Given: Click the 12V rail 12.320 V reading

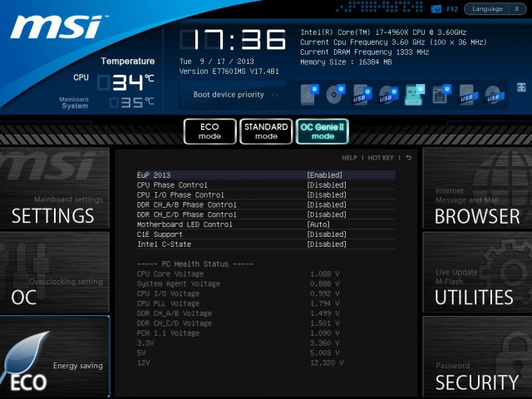Looking at the screenshot, I should coord(327,362).
